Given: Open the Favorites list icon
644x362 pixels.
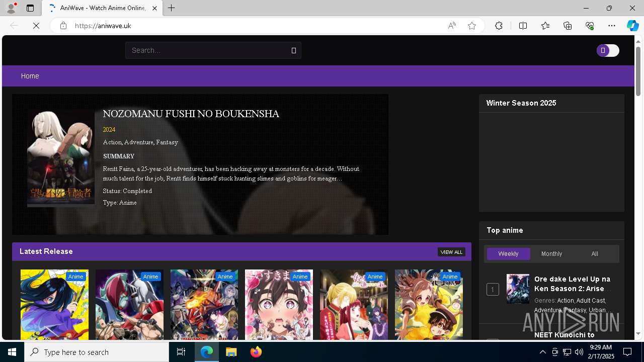Looking at the screenshot, I should click(x=545, y=26).
